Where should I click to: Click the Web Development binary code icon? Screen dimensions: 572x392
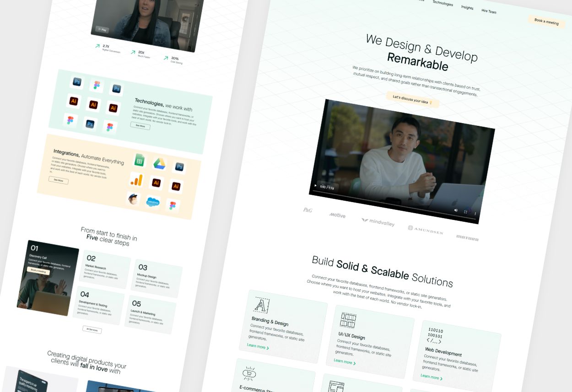(435, 336)
